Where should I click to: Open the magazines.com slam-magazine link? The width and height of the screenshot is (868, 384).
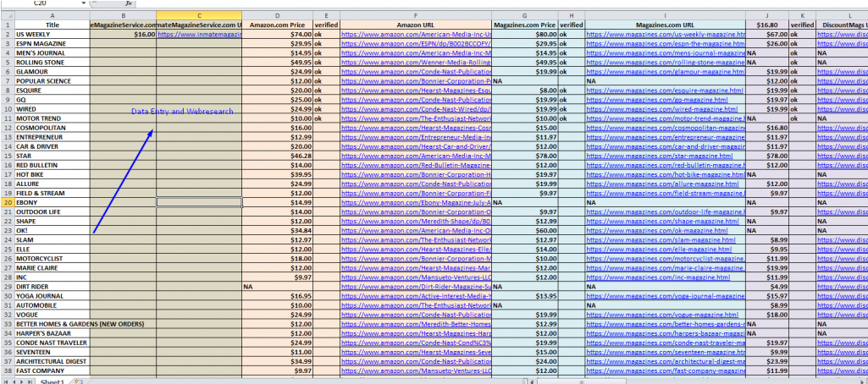[661, 240]
